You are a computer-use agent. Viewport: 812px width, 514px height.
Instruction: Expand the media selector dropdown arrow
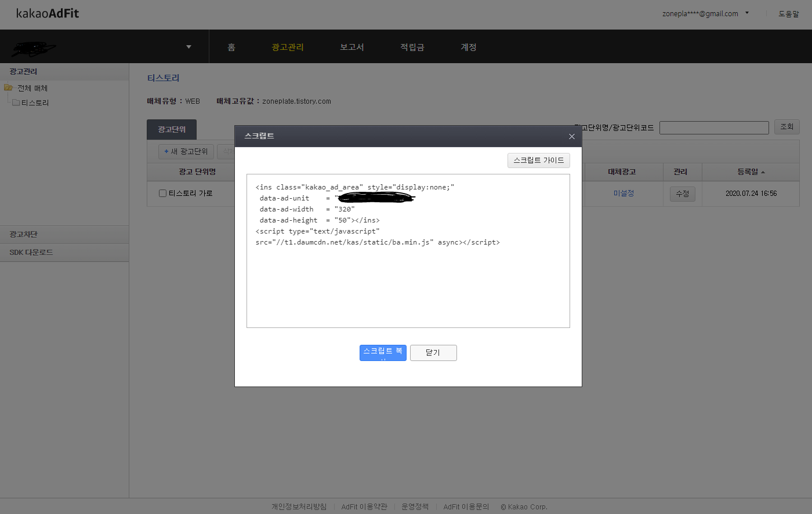188,47
